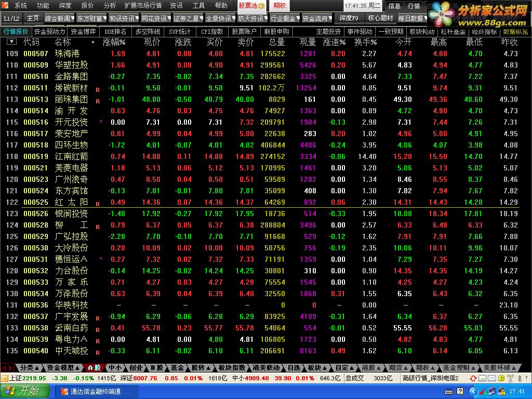Click the help question mark tray icon
This screenshot has height=399, width=532.
click(460, 391)
